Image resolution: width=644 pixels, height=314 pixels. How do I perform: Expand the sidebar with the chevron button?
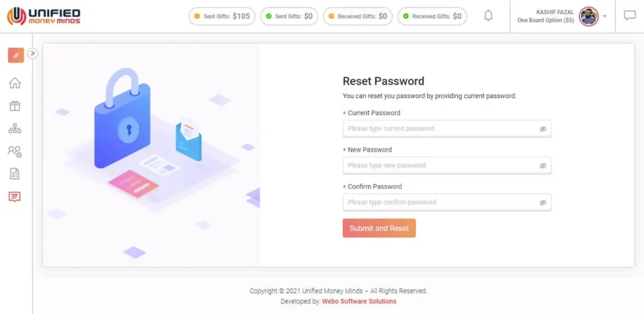tap(33, 53)
